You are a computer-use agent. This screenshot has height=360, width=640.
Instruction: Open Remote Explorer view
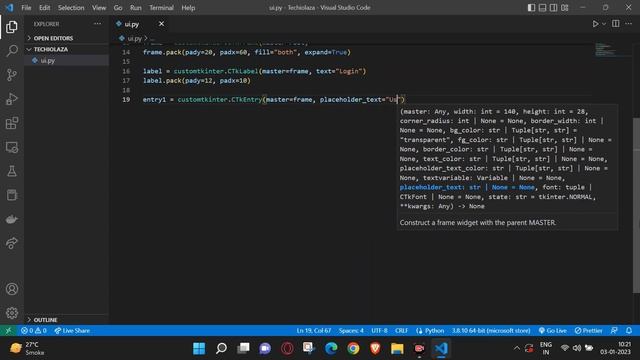coord(12,147)
